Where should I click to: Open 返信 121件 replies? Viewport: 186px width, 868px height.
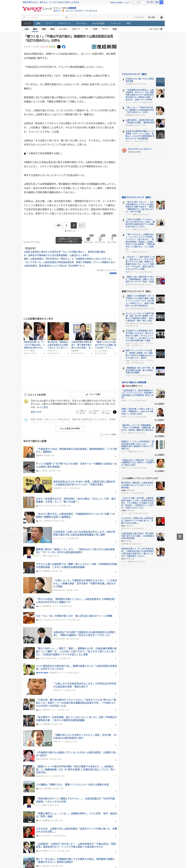click(36, 412)
